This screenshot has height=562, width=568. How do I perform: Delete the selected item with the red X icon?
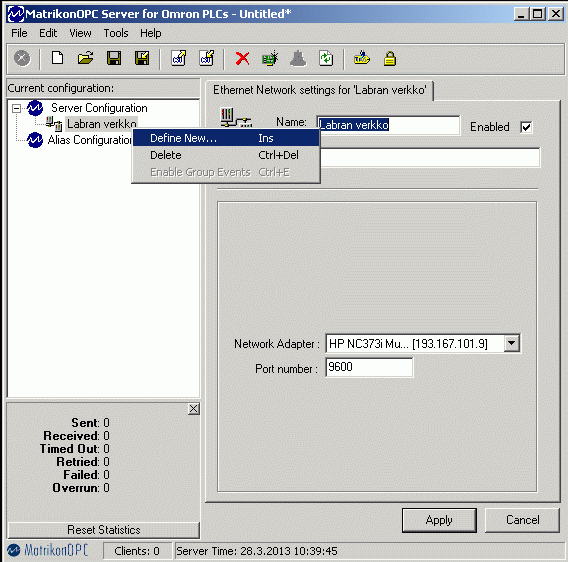(x=242, y=58)
